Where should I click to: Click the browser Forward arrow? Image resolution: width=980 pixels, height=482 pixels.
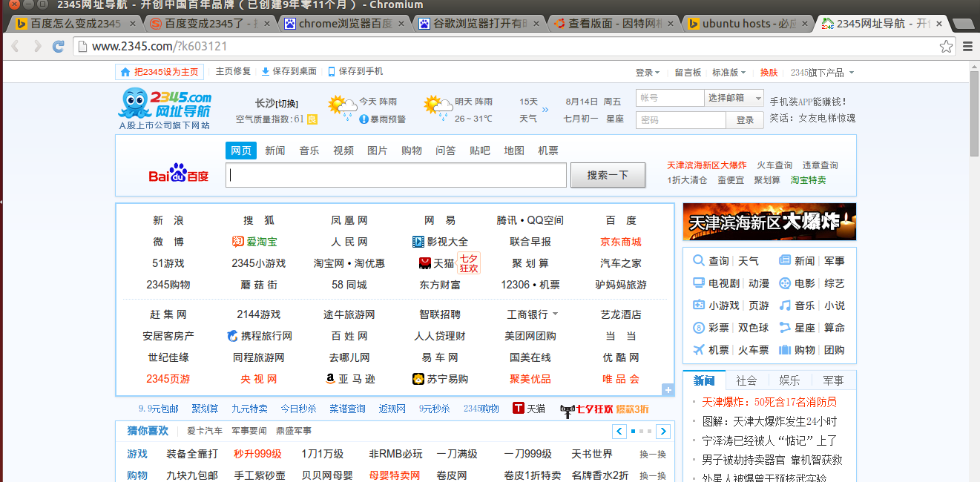pyautogui.click(x=37, y=46)
